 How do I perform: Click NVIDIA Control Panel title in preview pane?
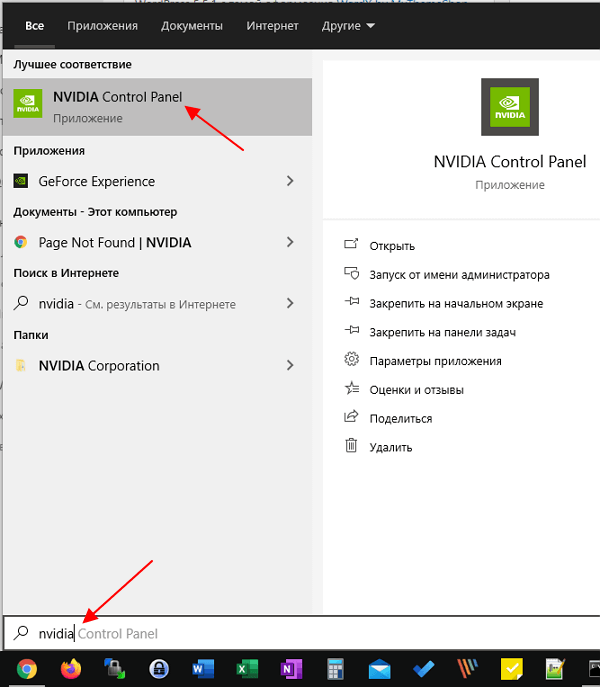tap(510, 162)
